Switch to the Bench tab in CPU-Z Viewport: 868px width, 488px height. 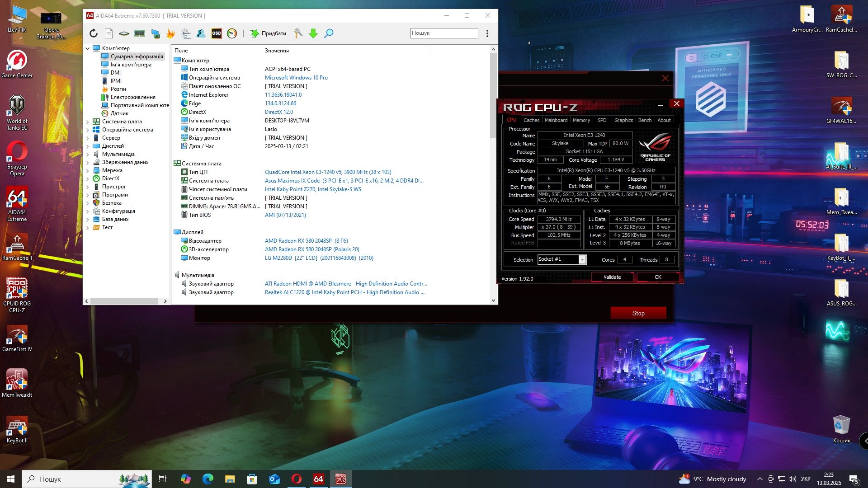pos(645,120)
